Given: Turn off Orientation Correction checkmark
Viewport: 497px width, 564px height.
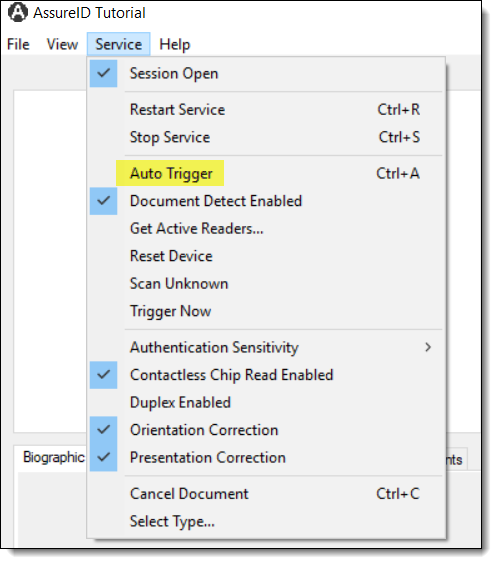Looking at the screenshot, I should [104, 430].
